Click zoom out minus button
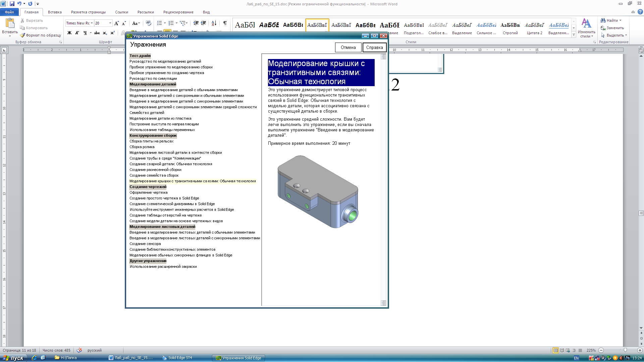Screen dimensions: 644x362 pyautogui.click(x=601, y=350)
